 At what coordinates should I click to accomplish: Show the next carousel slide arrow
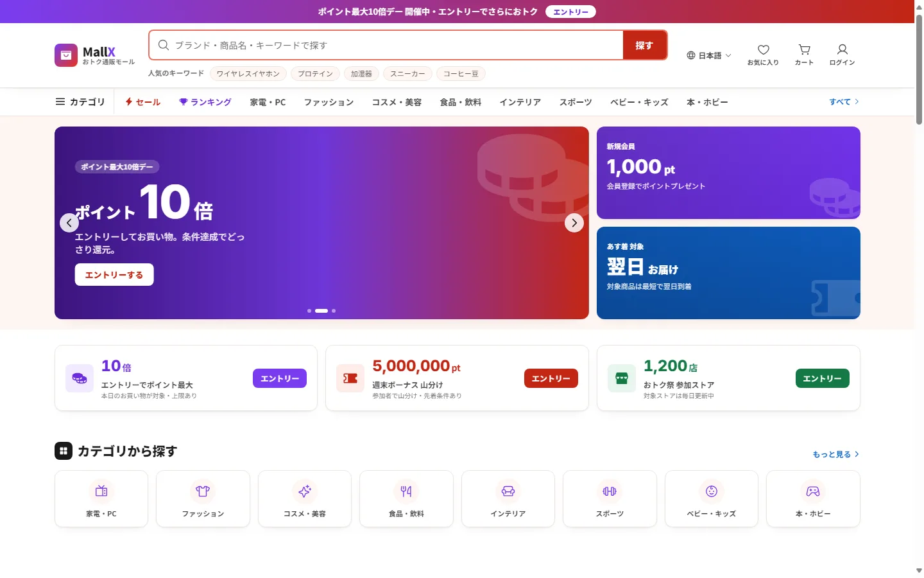[x=574, y=223]
